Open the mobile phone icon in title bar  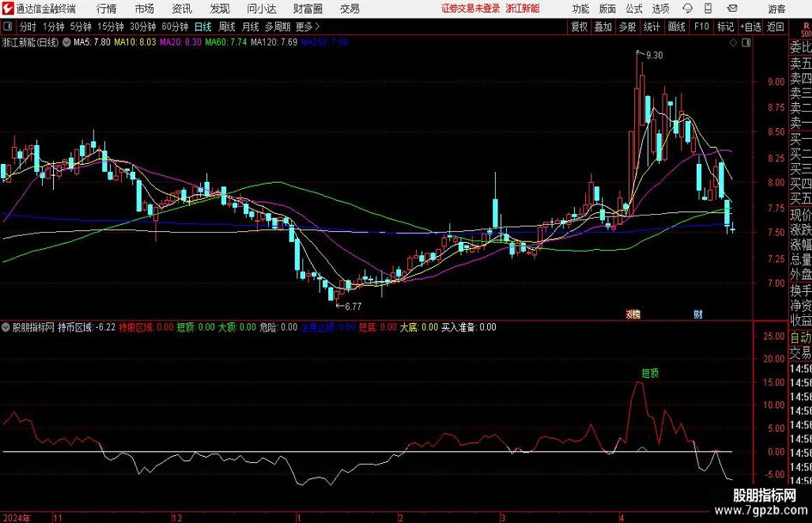pyautogui.click(x=708, y=9)
